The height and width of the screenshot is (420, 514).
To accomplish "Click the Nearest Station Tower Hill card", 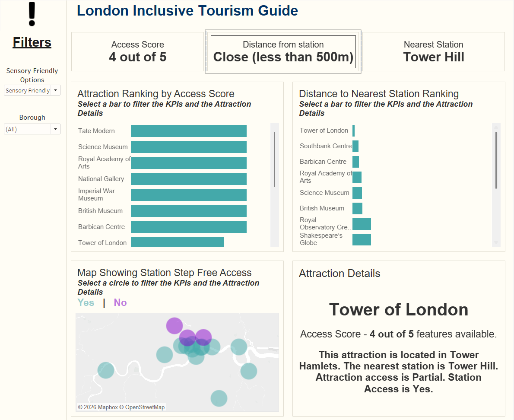I will pyautogui.click(x=433, y=51).
